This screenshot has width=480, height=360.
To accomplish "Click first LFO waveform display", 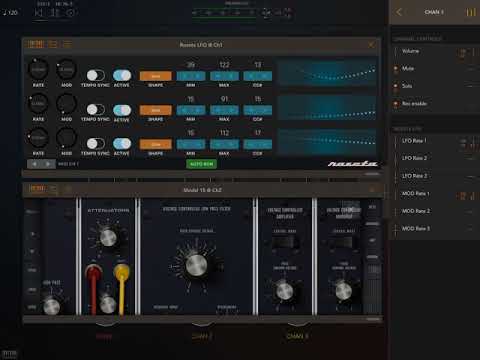I will [x=327, y=73].
